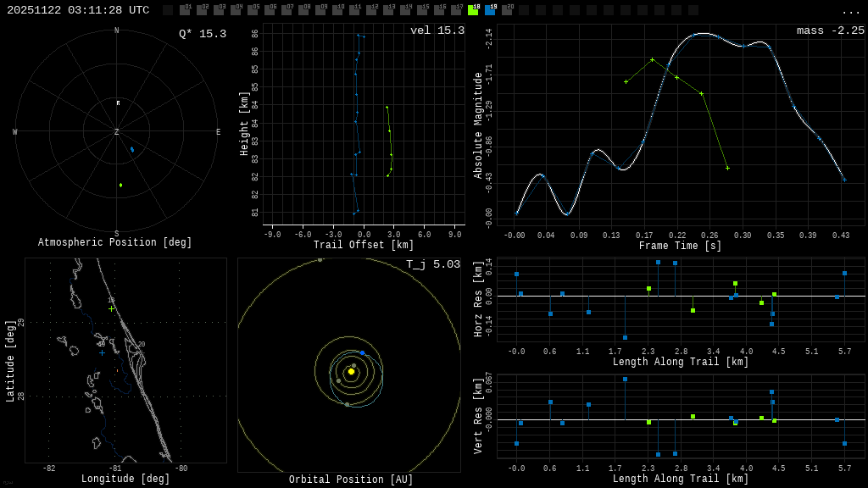The width and height of the screenshot is (868, 488).
Task: Toggle the blue station 19 indicator
Action: (x=490, y=10)
